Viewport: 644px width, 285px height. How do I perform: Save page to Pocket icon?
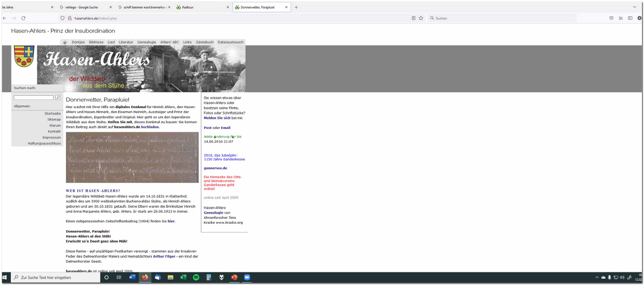click(x=611, y=18)
